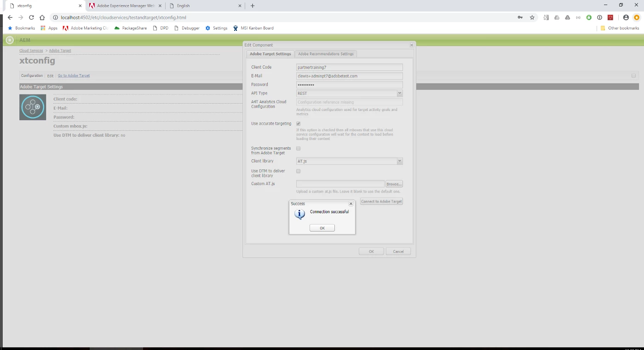Check Use DTM to deliver client library
Screen dimensions: 644x350
(x=298, y=171)
